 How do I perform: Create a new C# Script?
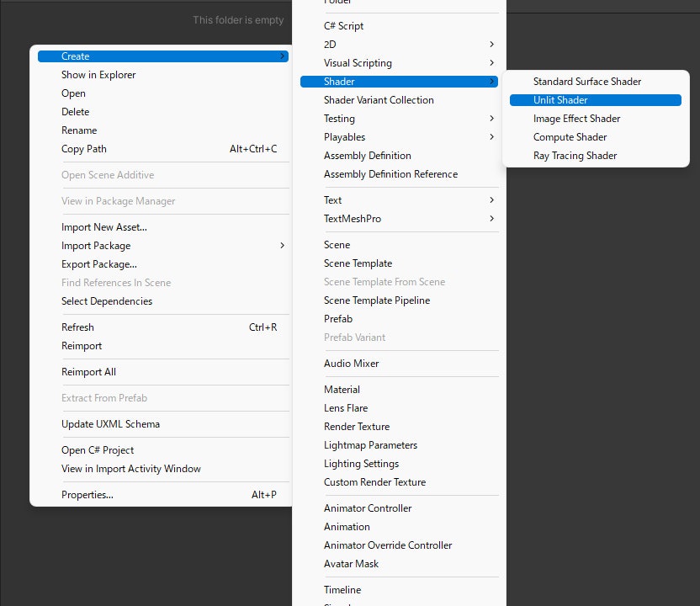tap(399, 26)
